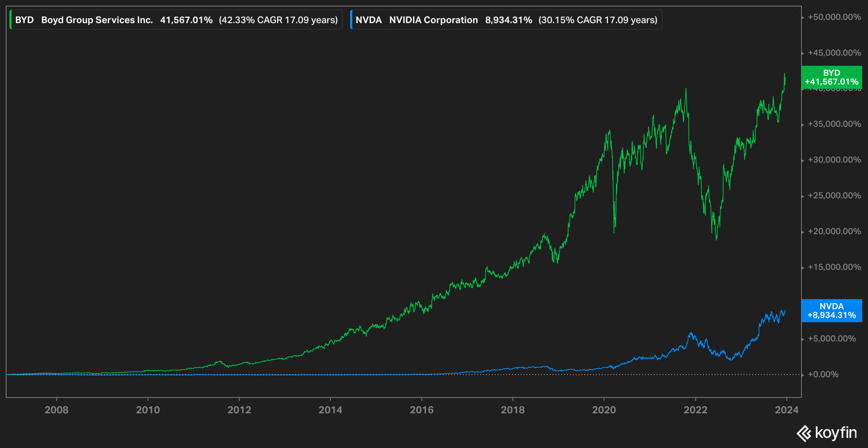Click the 2014 x-axis label
The height and width of the screenshot is (448, 868).
tap(330, 410)
